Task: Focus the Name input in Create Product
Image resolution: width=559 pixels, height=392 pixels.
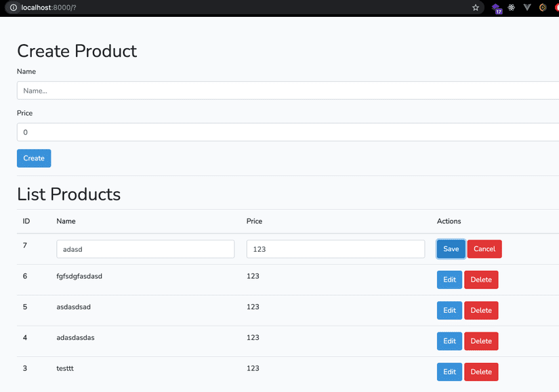Action: coord(285,90)
